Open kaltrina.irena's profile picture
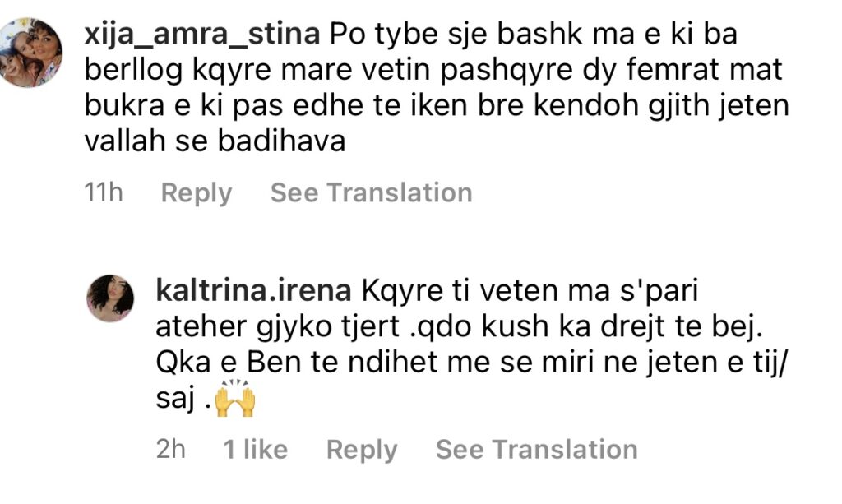The width and height of the screenshot is (842, 504). 110,298
